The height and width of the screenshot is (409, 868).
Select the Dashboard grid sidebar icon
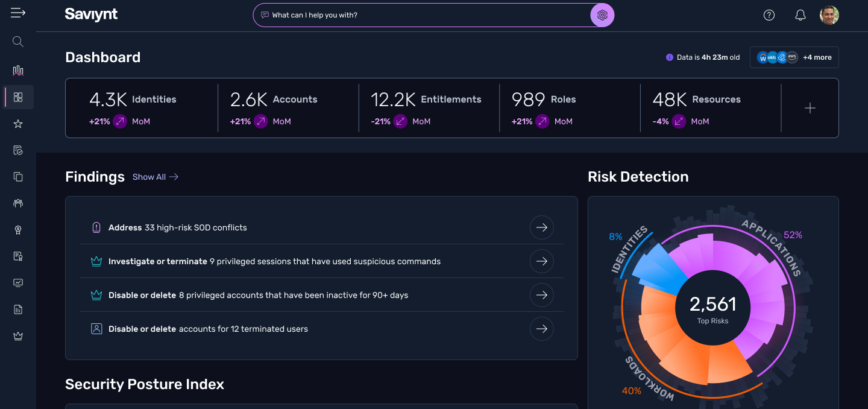click(18, 97)
